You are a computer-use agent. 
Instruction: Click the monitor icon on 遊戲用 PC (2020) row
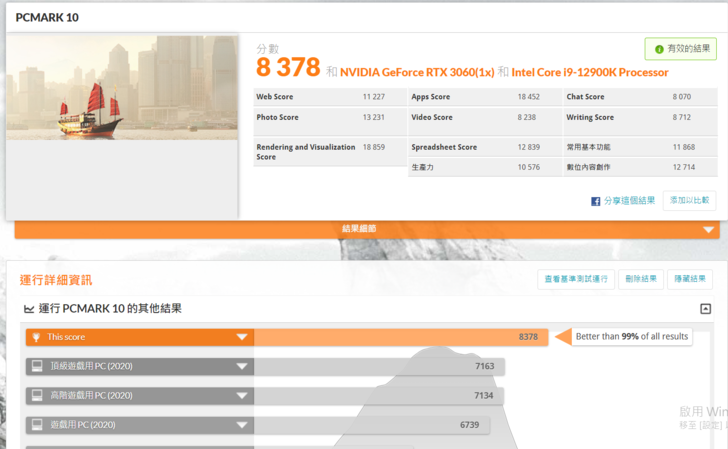click(x=37, y=425)
